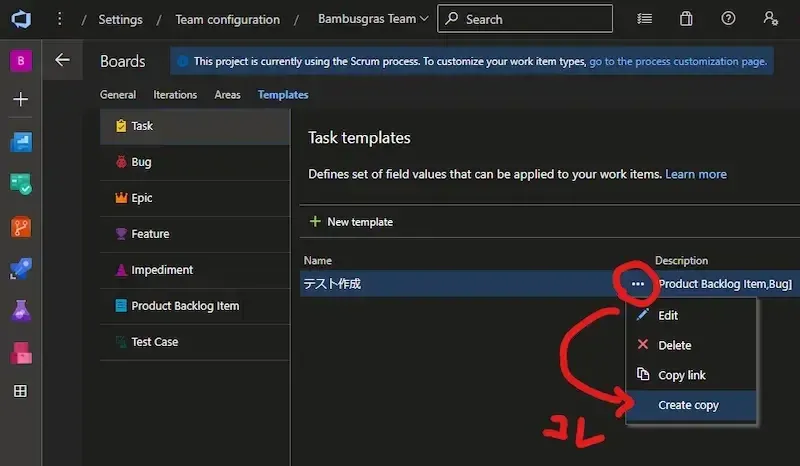Open Pipelines icon in the left sidebar
The image size is (800, 466).
21,269
